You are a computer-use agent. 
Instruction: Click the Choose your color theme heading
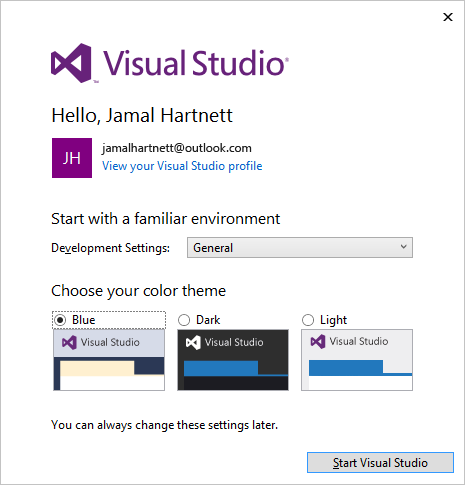[138, 291]
